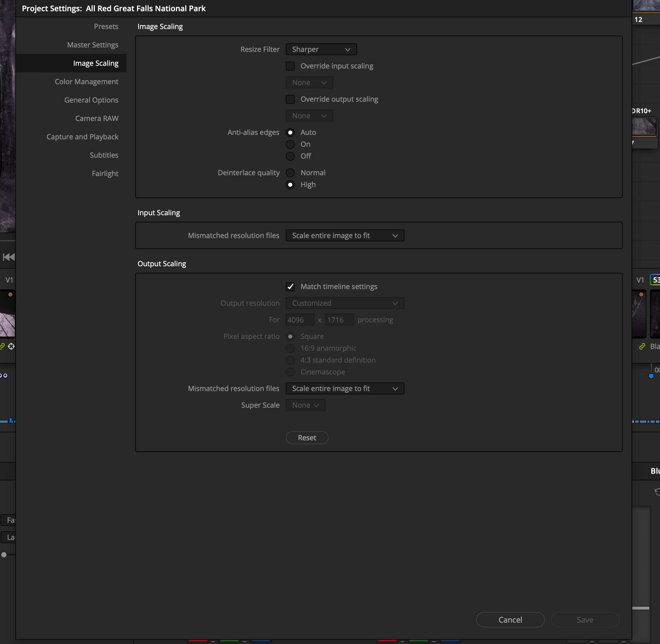660x644 pixels.
Task: Click the undo reset arrow icon at right
Action: coord(657,492)
